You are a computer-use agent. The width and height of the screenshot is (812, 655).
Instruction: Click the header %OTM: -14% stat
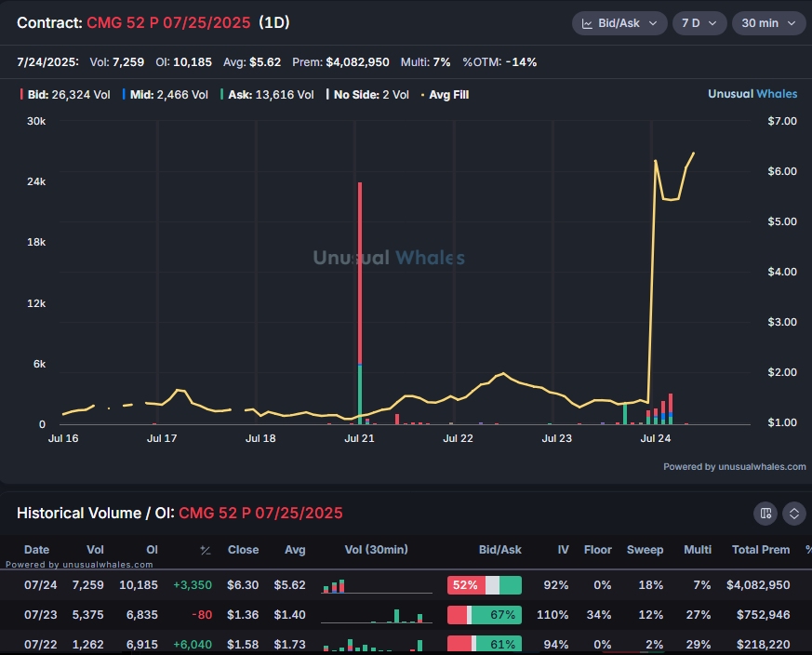(499, 62)
